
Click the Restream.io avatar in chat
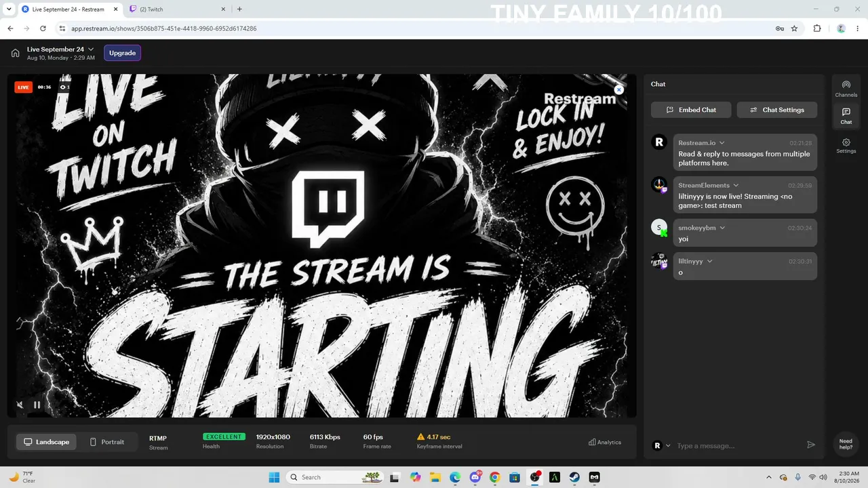pyautogui.click(x=659, y=142)
